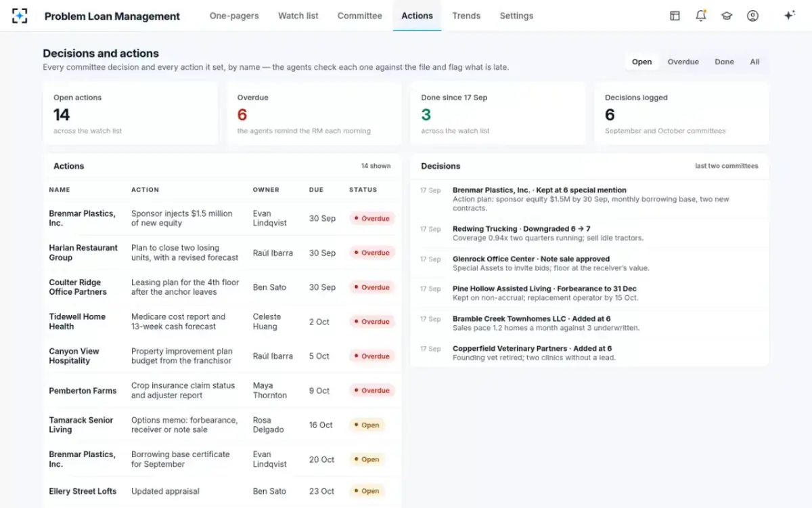Go to the One-pagers tab
The width and height of the screenshot is (812, 508).
(234, 16)
